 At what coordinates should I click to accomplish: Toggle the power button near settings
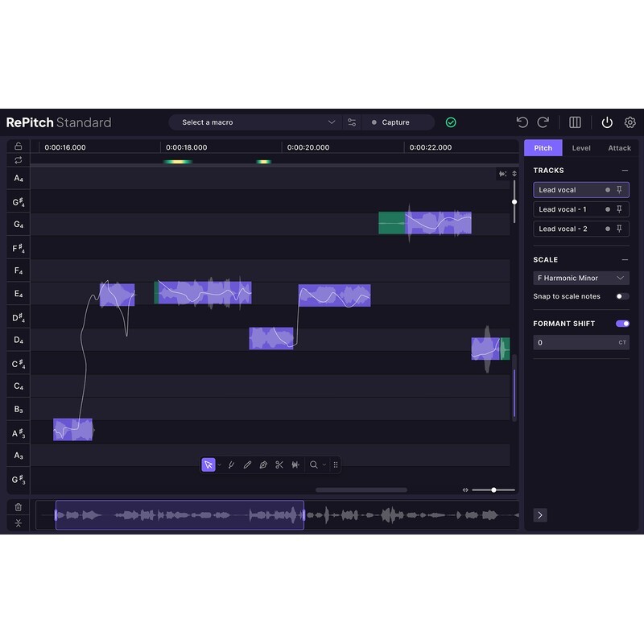click(607, 122)
